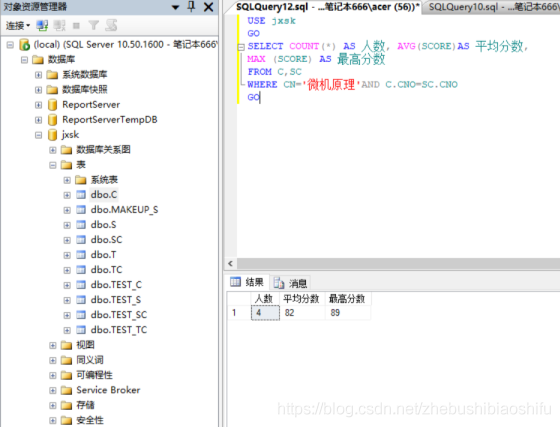Screen dimensions: 560x427
Task: Click the Filter funnel icon
Action: click(94, 25)
